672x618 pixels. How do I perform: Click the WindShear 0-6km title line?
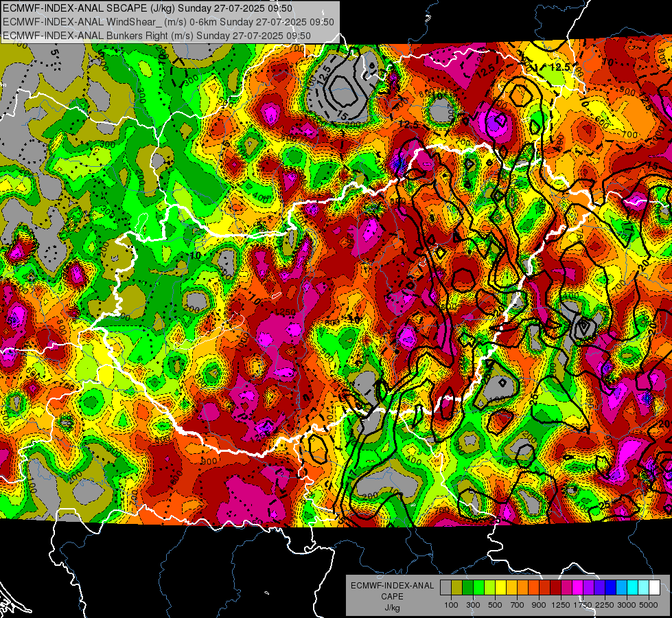(168, 22)
